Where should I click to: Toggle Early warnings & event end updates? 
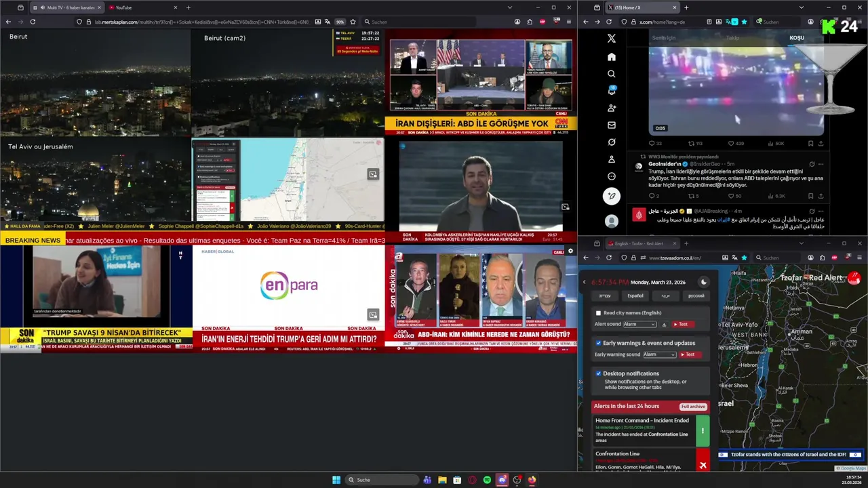coord(598,343)
